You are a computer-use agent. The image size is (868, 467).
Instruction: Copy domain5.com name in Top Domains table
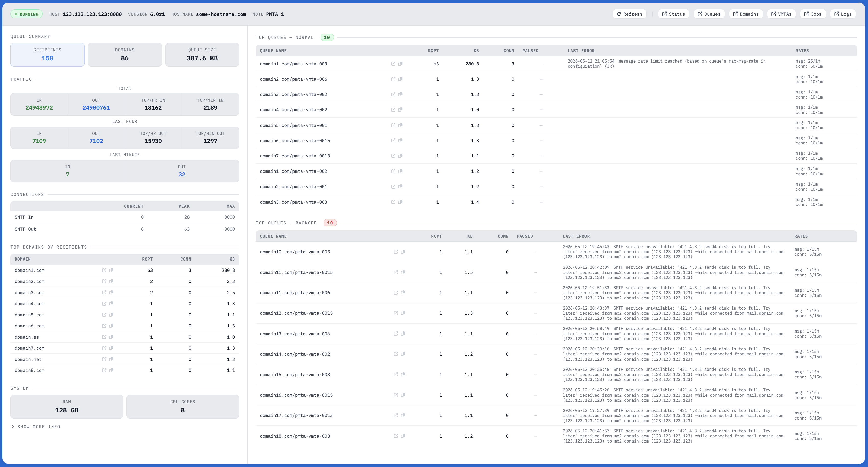[111, 315]
